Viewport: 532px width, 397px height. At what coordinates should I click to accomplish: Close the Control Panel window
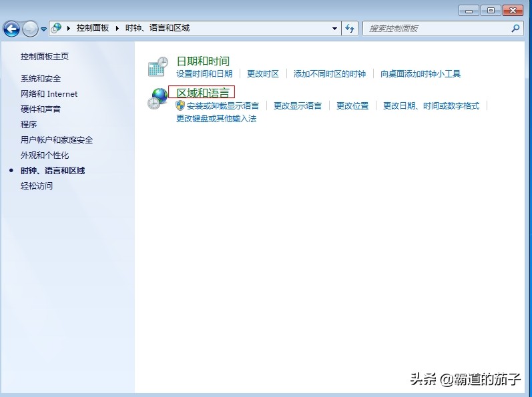tap(513, 11)
